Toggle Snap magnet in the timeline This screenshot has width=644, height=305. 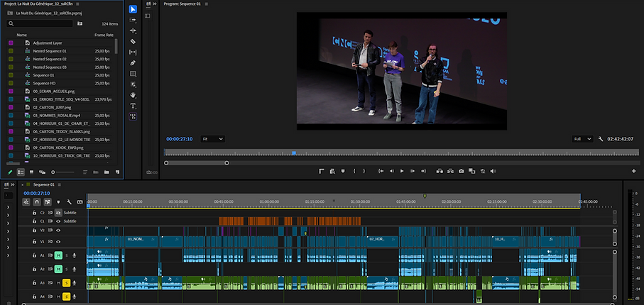37,202
